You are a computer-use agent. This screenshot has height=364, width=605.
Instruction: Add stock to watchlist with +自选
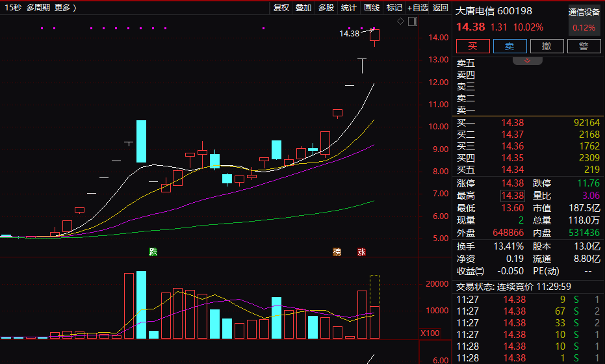[418, 8]
